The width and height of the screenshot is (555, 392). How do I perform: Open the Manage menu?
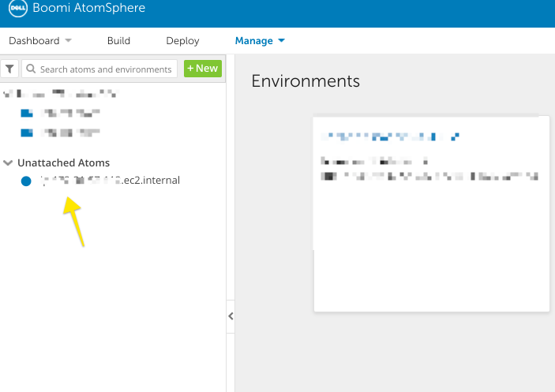253,41
